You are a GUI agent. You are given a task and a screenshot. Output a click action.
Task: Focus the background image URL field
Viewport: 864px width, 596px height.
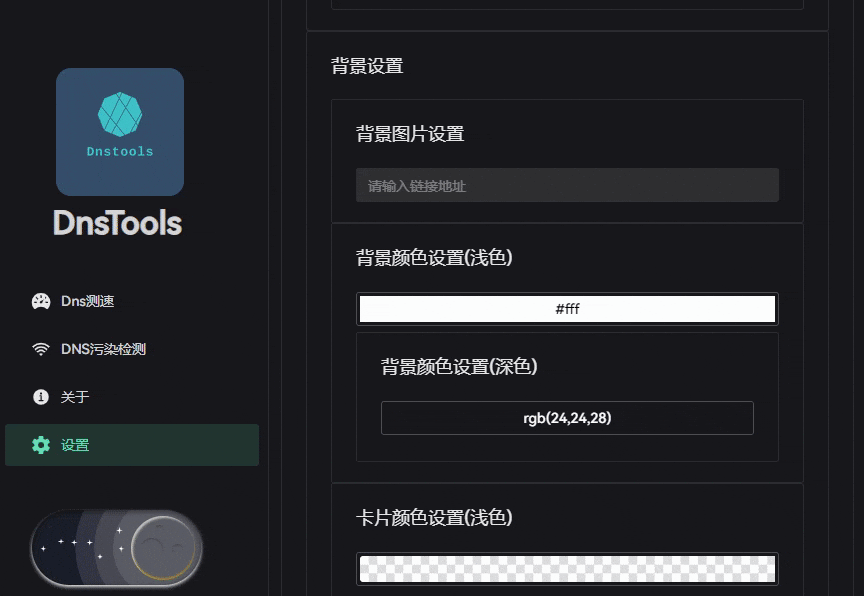pos(567,185)
